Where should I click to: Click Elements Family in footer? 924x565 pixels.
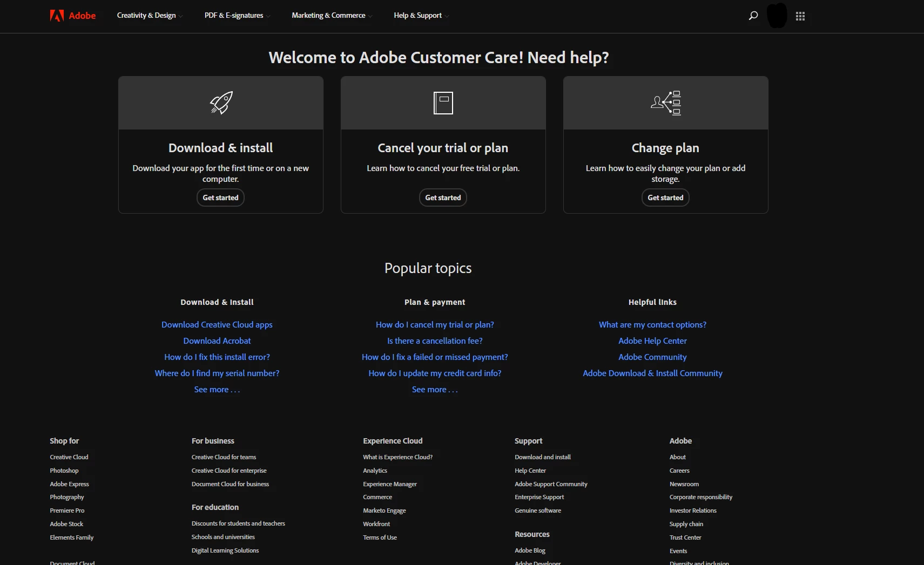pyautogui.click(x=72, y=537)
